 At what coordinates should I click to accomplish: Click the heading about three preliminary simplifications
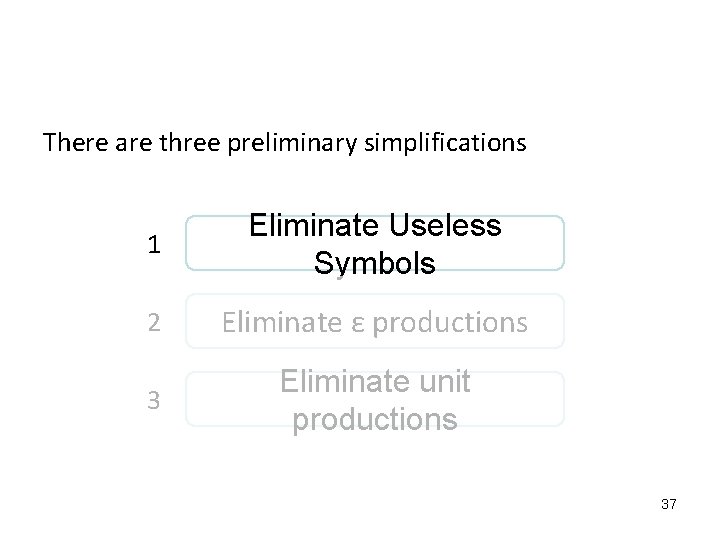tap(284, 143)
